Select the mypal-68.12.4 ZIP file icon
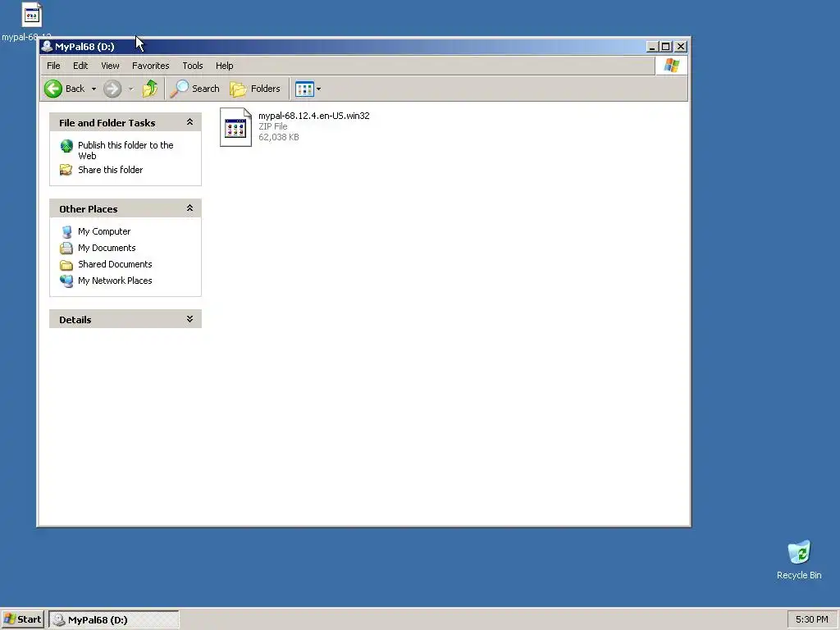This screenshot has width=840, height=630. pos(235,127)
